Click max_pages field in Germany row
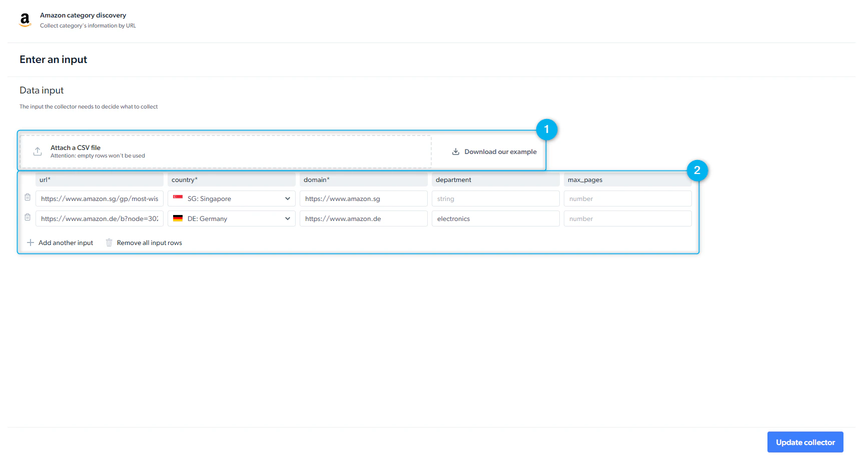 tap(628, 218)
